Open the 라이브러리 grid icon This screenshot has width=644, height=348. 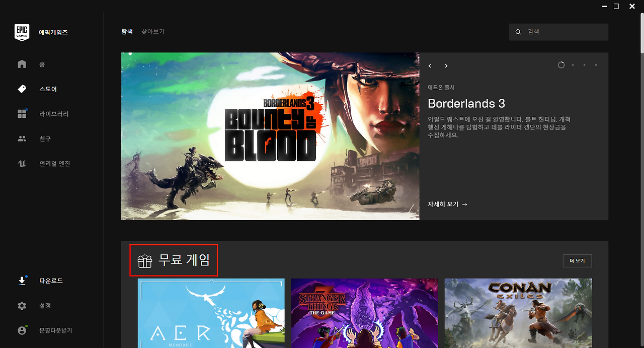click(x=22, y=114)
